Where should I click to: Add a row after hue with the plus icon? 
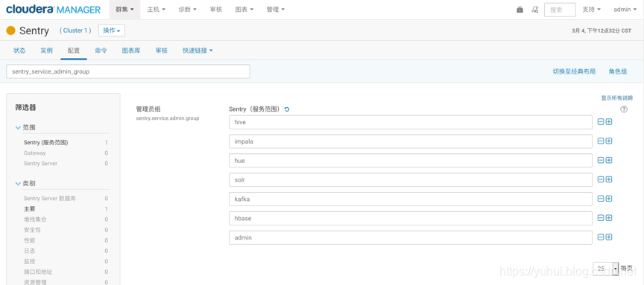click(609, 160)
